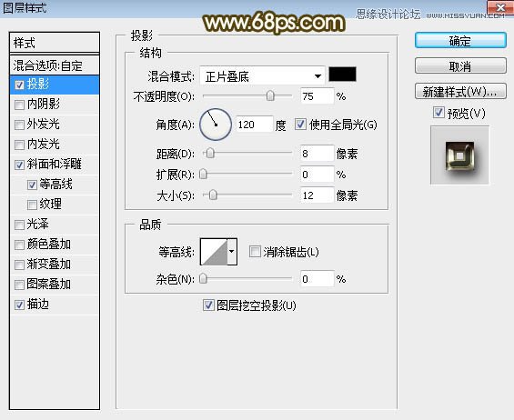Click the distance value field 8

pyautogui.click(x=317, y=154)
